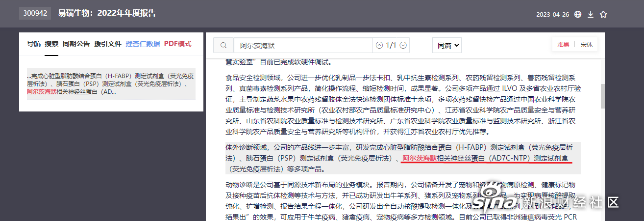Click the title 易瑞生物：2022年年度报告
The width and height of the screenshot is (644, 221).
[107, 13]
